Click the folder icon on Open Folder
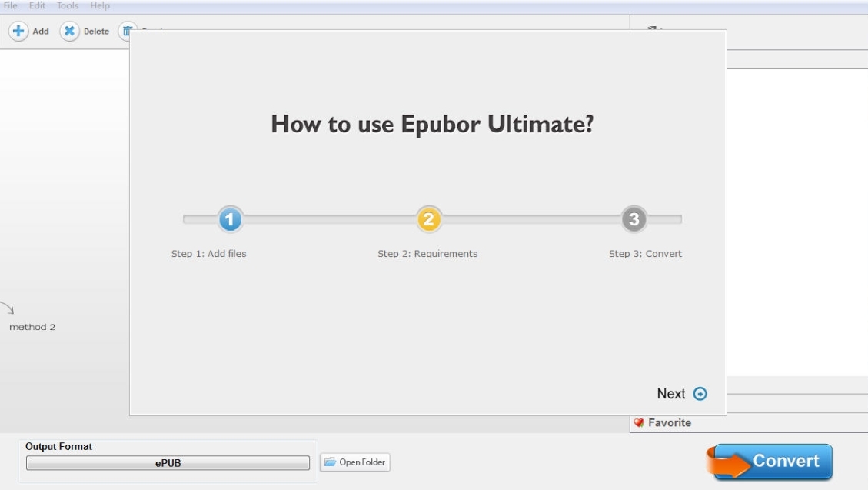Image resolution: width=868 pixels, height=490 pixels. pos(330,462)
